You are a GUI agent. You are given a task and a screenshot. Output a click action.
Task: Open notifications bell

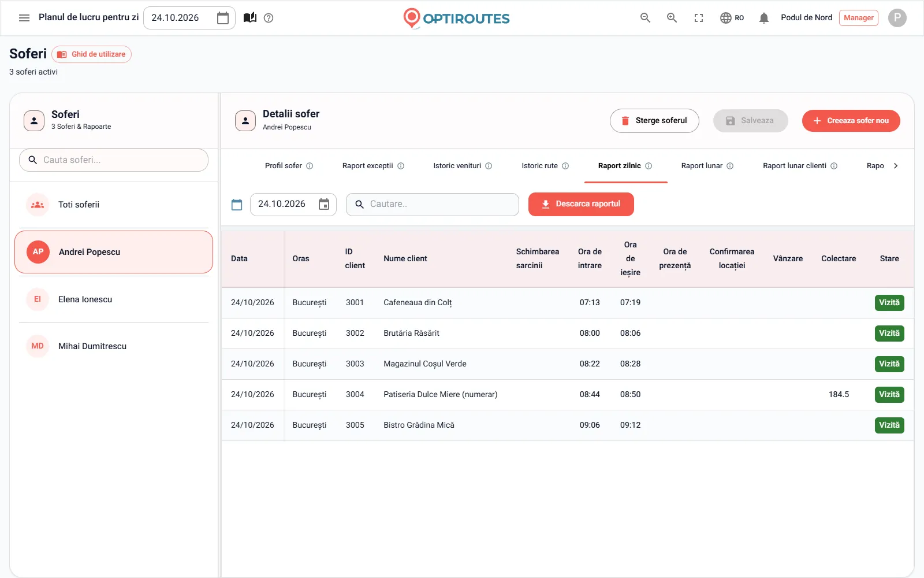click(764, 18)
